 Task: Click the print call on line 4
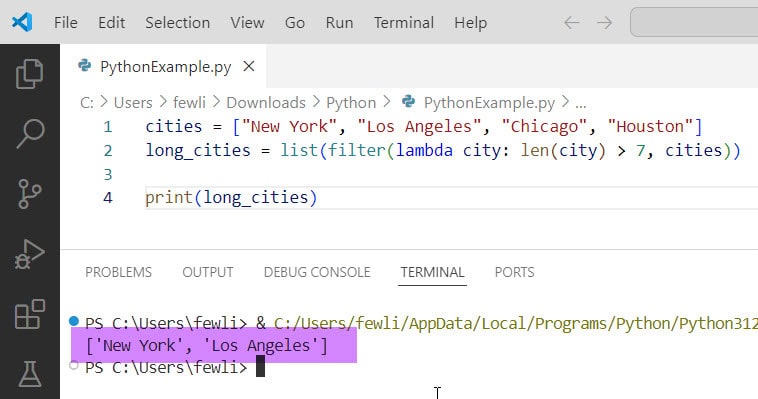click(x=169, y=198)
